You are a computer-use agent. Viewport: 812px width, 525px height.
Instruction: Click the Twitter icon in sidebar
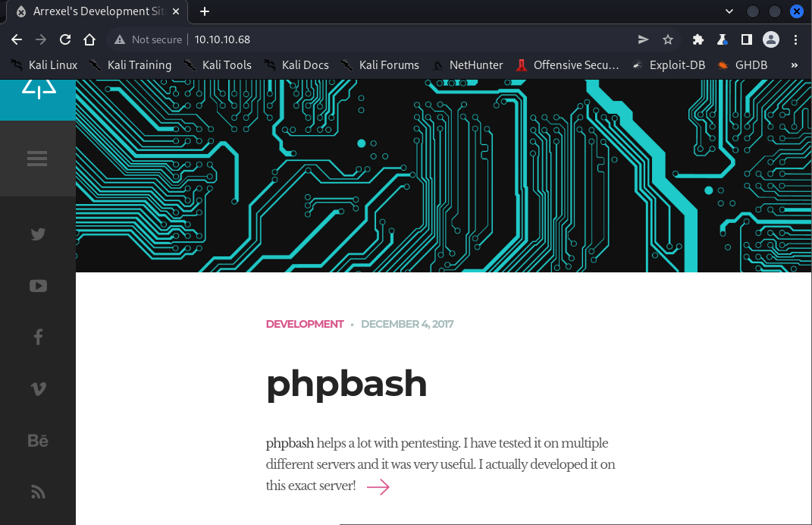coord(38,234)
